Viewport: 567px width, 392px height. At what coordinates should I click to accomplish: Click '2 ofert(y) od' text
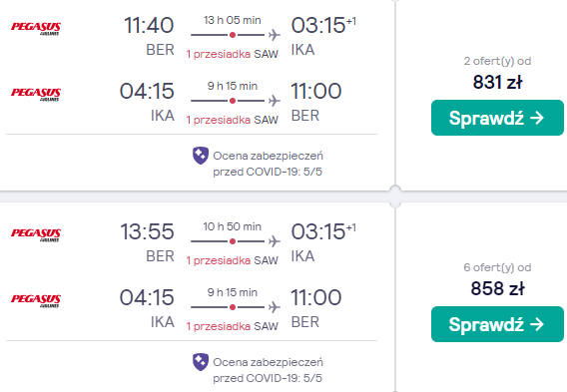click(497, 61)
